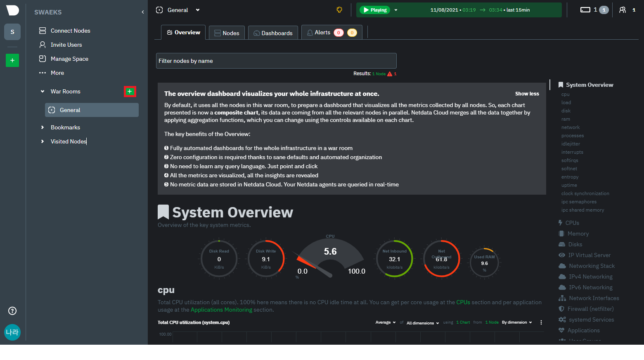Viewport: 644px width, 360px height.
Task: Click the Net Inbound gauge
Action: (395, 258)
